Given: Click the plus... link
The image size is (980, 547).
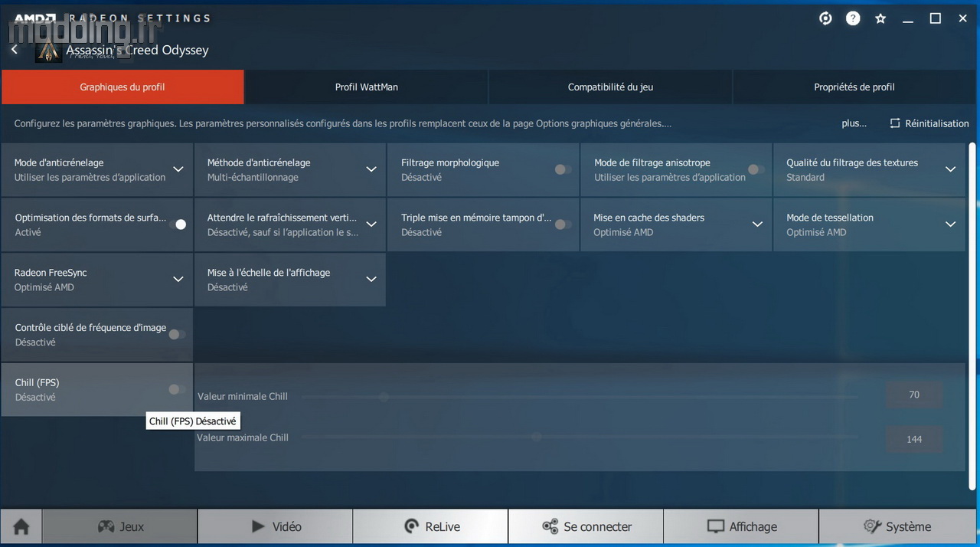Looking at the screenshot, I should click(854, 123).
